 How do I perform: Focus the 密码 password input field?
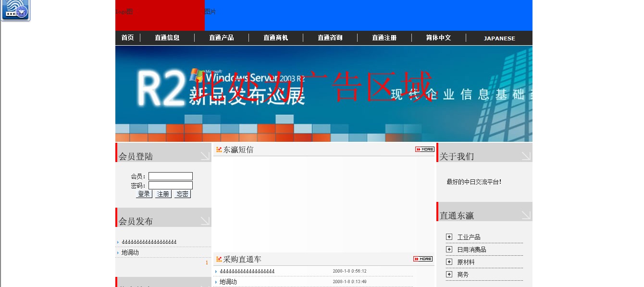click(x=171, y=185)
